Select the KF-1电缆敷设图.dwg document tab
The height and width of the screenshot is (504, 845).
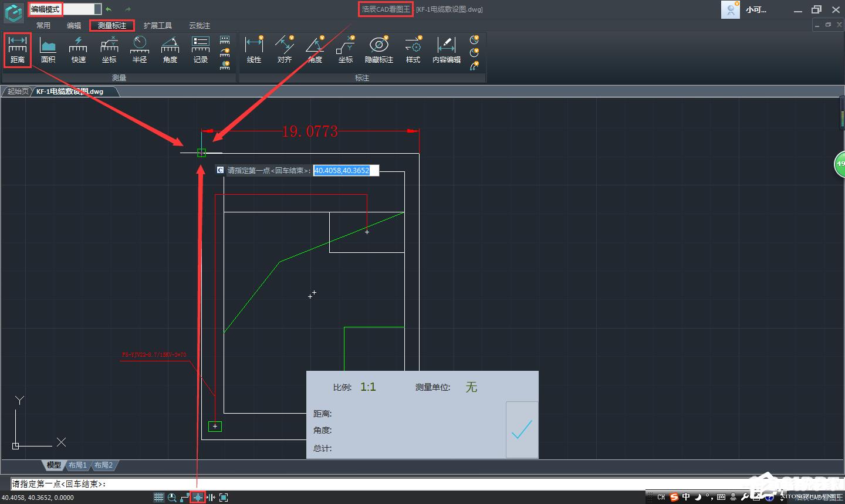pos(70,92)
